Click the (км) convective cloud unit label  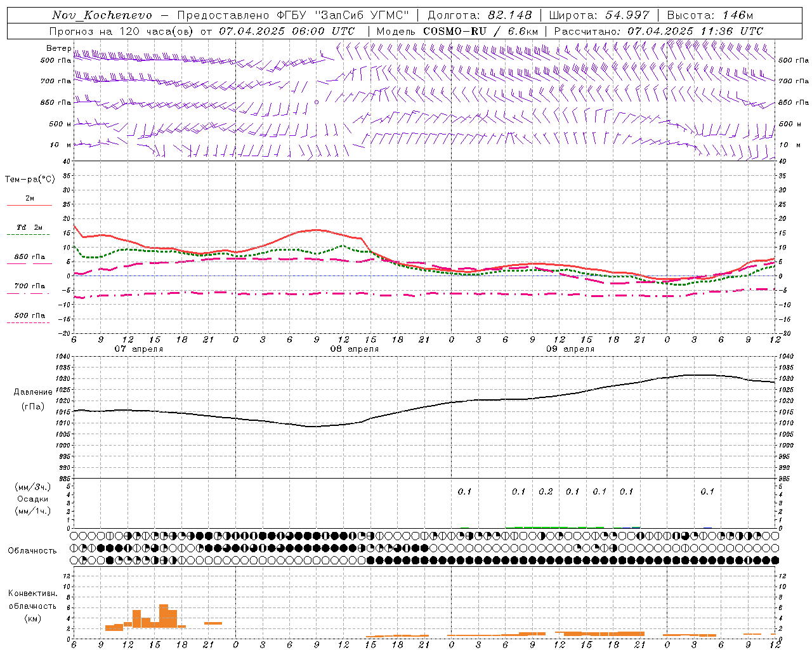(32, 618)
